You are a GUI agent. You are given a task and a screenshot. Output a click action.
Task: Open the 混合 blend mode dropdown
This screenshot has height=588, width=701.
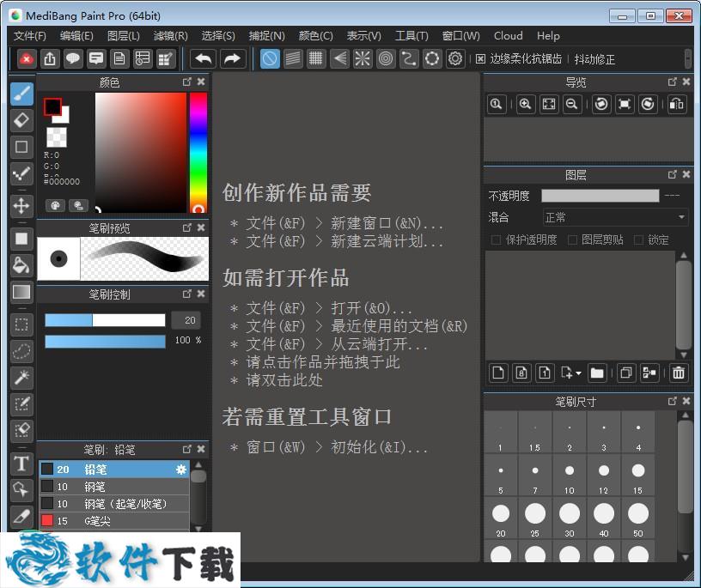[615, 217]
